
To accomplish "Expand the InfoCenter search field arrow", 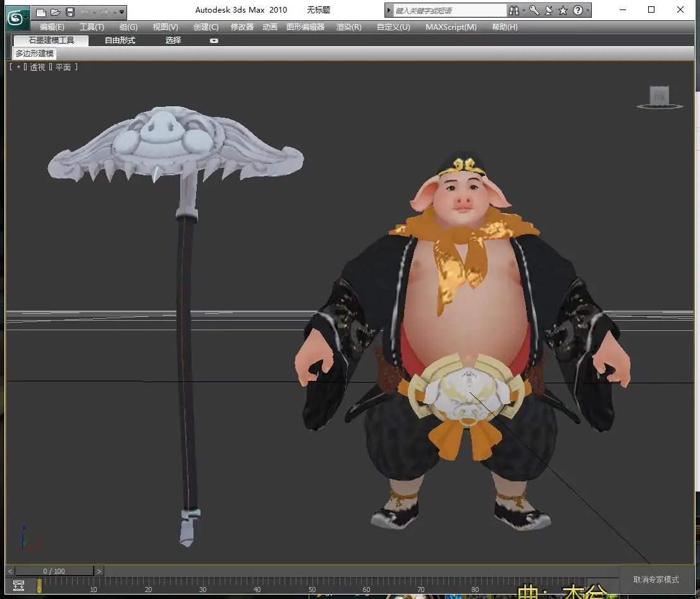I will tap(389, 10).
